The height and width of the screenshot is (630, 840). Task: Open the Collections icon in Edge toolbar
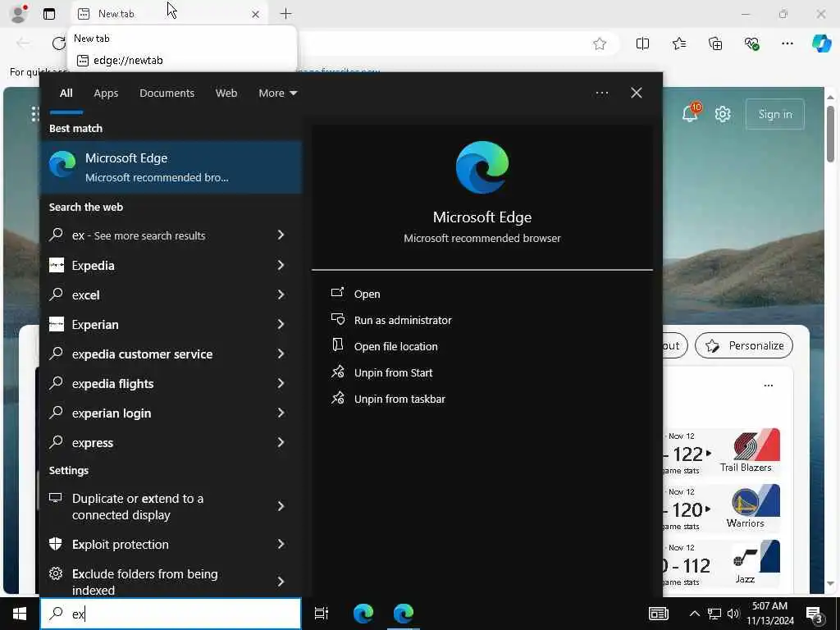coord(715,44)
